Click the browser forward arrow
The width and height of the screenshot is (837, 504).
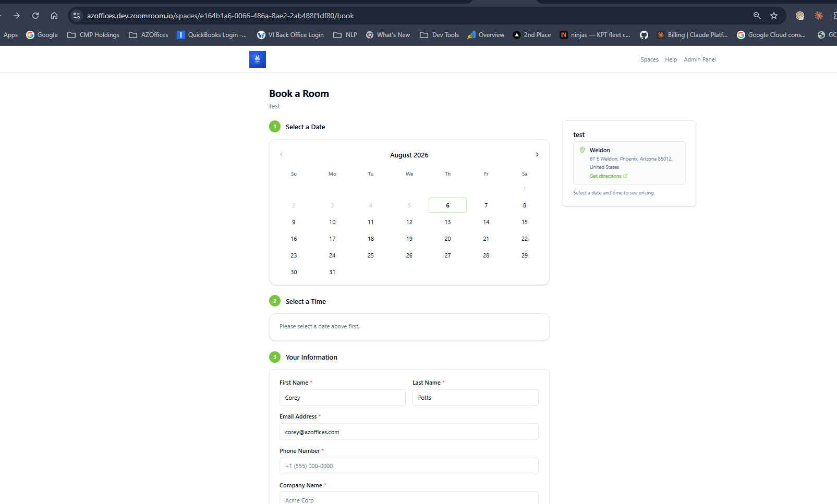pos(17,16)
